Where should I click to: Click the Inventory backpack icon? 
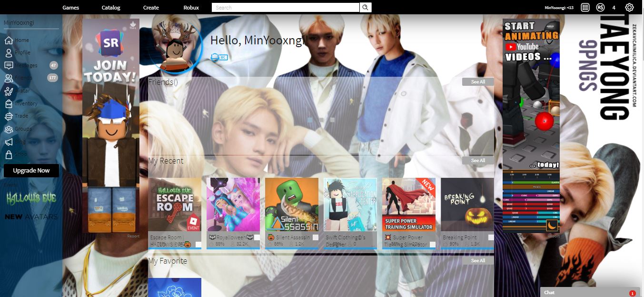9,103
